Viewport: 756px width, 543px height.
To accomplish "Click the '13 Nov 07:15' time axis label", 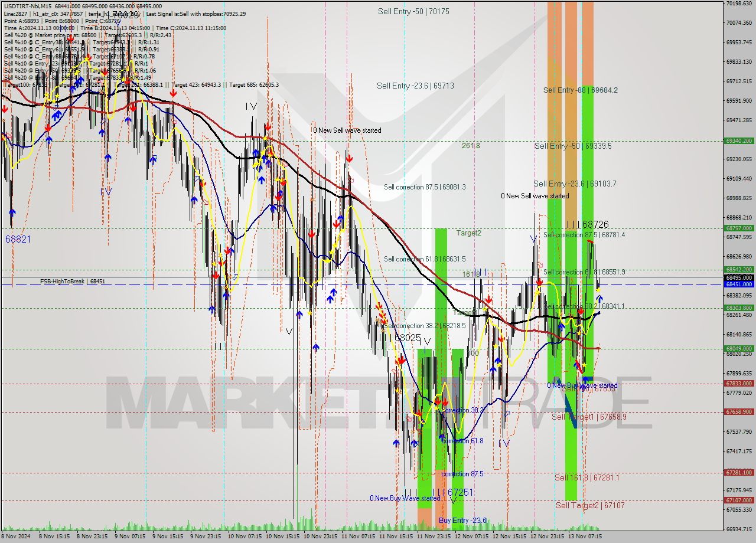I will [586, 537].
